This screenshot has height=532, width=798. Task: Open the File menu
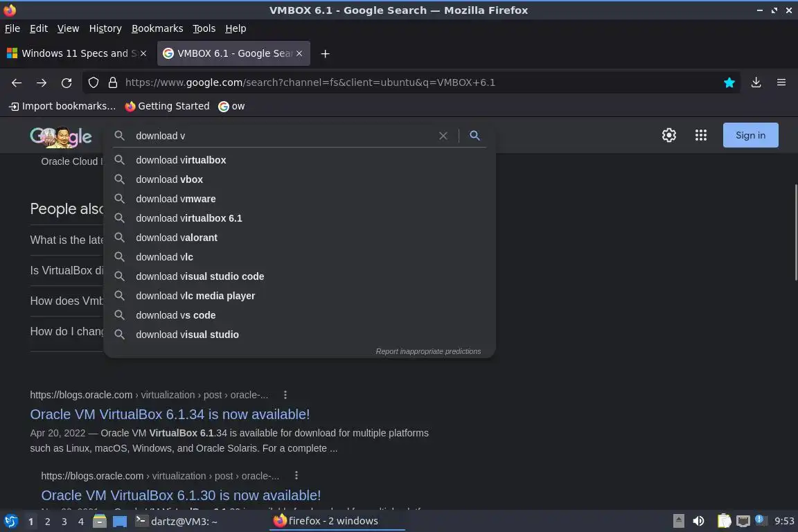12,28
